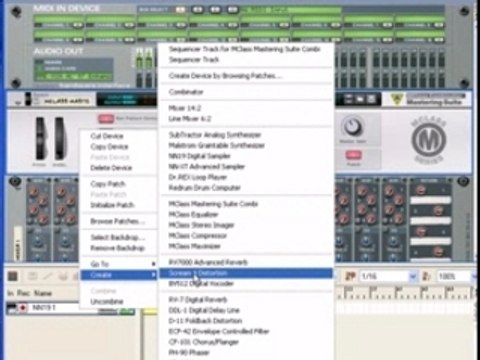The image size is (480, 360).
Task: Click Combinator save patch icon
Action: click(x=371, y=99)
